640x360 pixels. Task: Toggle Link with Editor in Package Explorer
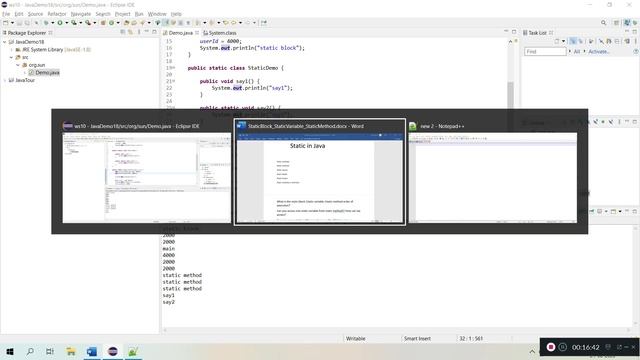[x=131, y=32]
